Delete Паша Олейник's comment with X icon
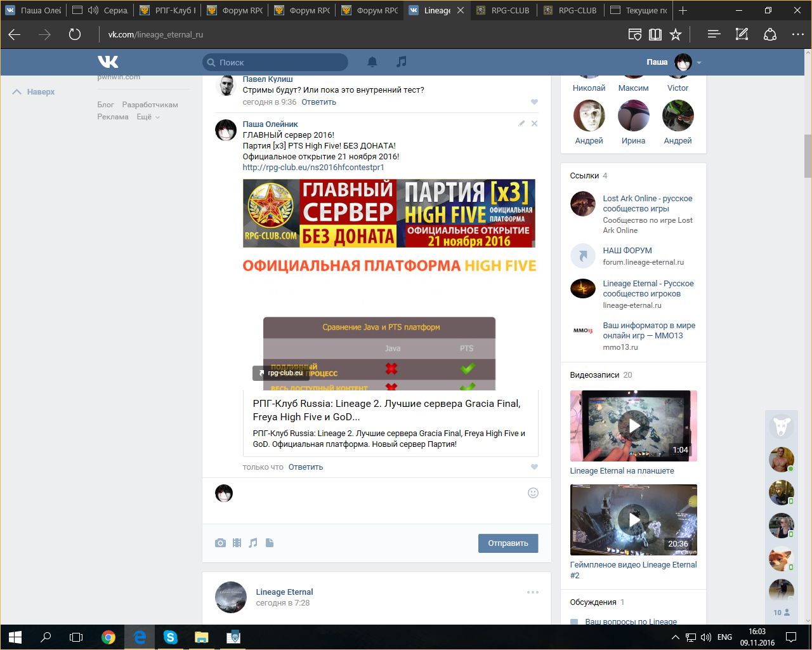 pyautogui.click(x=534, y=124)
